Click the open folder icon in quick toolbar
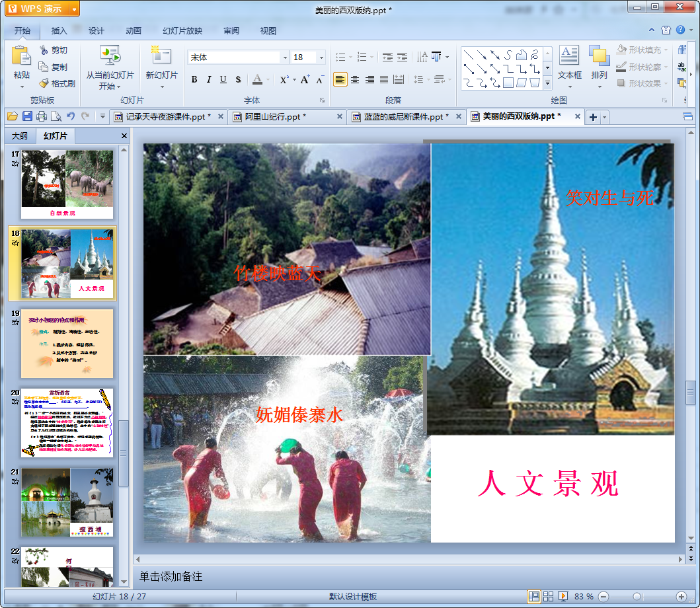Viewport: 700px width, 608px height. click(13, 116)
